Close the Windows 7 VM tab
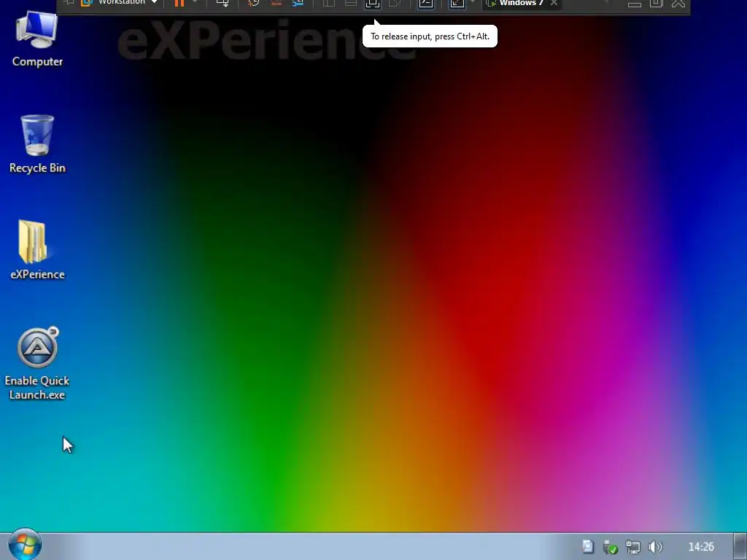 click(x=554, y=3)
